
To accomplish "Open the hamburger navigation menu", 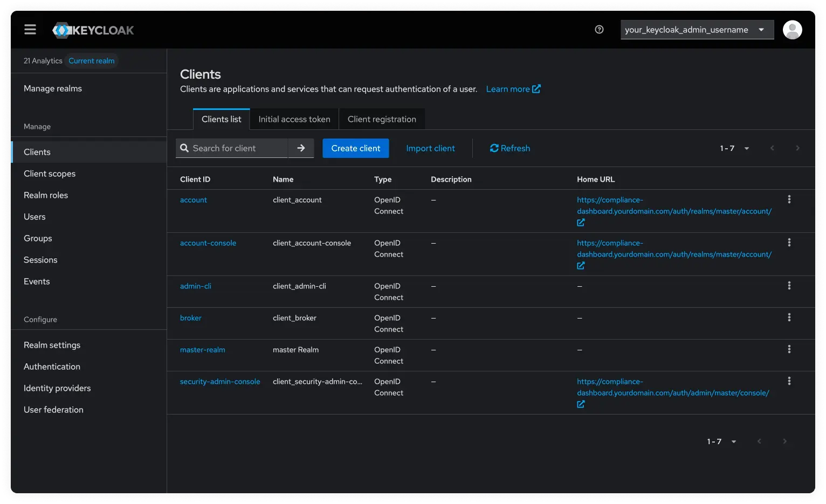I will tap(30, 29).
